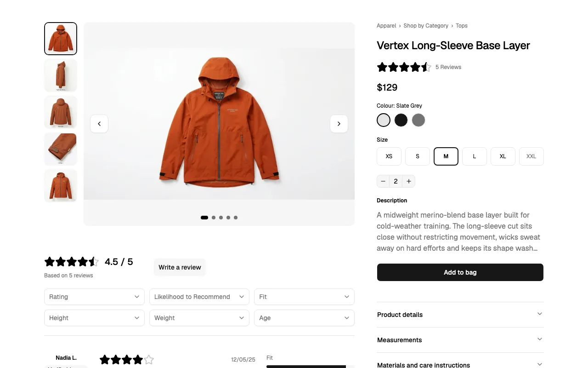
Task: Show the next product image arrow
Action: click(339, 124)
